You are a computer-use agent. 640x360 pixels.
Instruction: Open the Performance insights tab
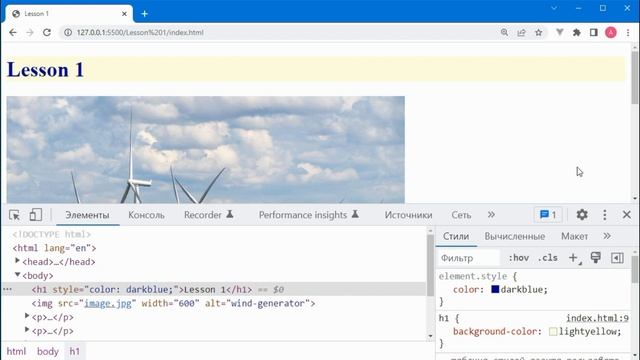309,215
